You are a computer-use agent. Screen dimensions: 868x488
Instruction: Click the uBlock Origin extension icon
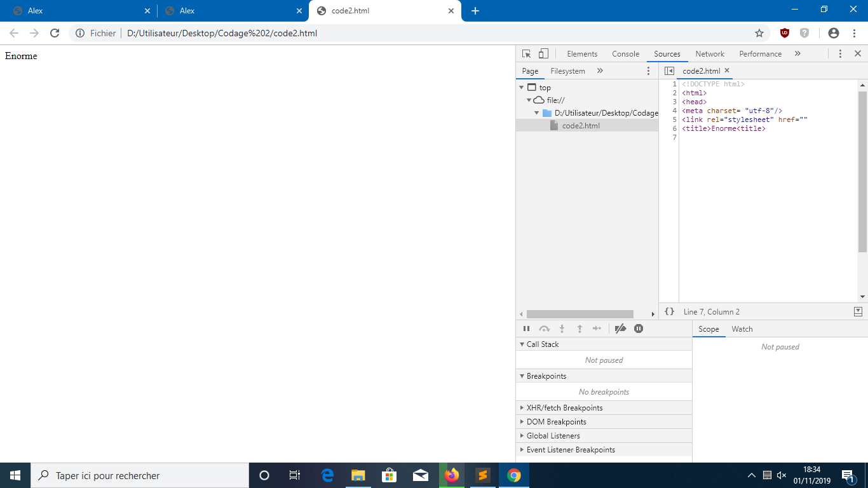click(x=784, y=33)
